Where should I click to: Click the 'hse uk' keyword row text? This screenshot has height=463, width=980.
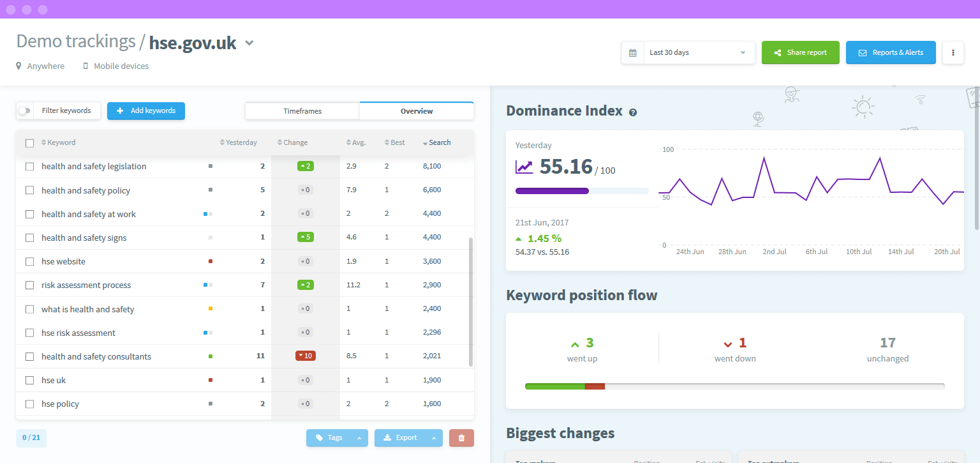[54, 380]
